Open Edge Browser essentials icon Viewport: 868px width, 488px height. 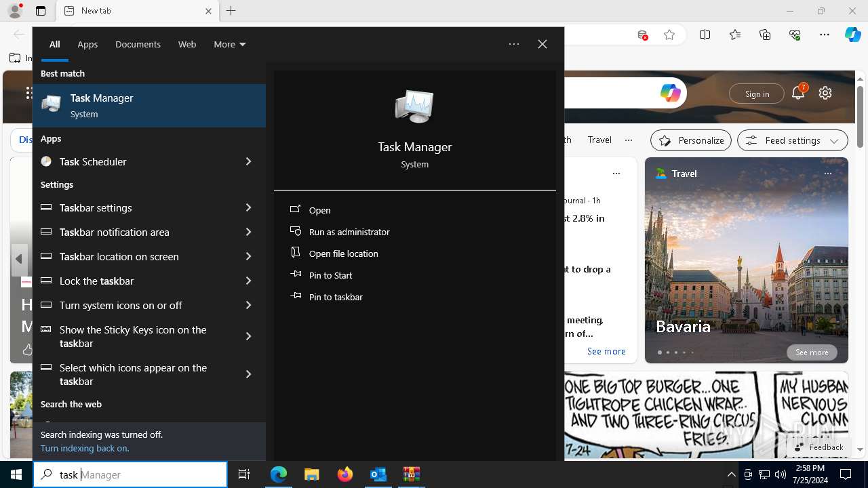(795, 35)
